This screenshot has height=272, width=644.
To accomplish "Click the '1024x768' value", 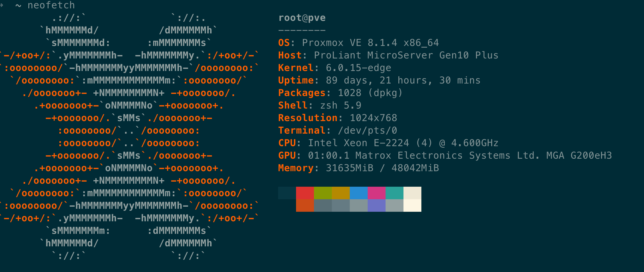I will (x=373, y=118).
